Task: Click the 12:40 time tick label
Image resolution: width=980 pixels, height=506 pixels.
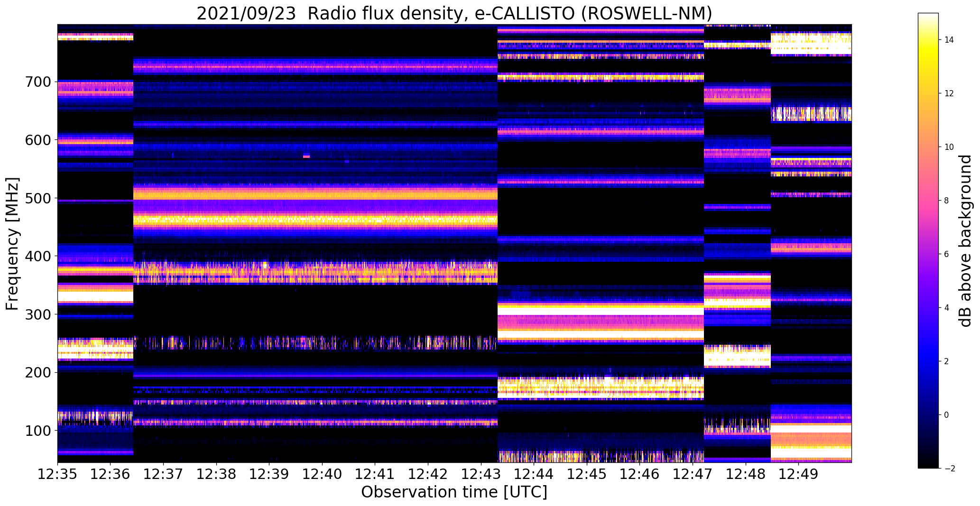Action: coord(322,474)
